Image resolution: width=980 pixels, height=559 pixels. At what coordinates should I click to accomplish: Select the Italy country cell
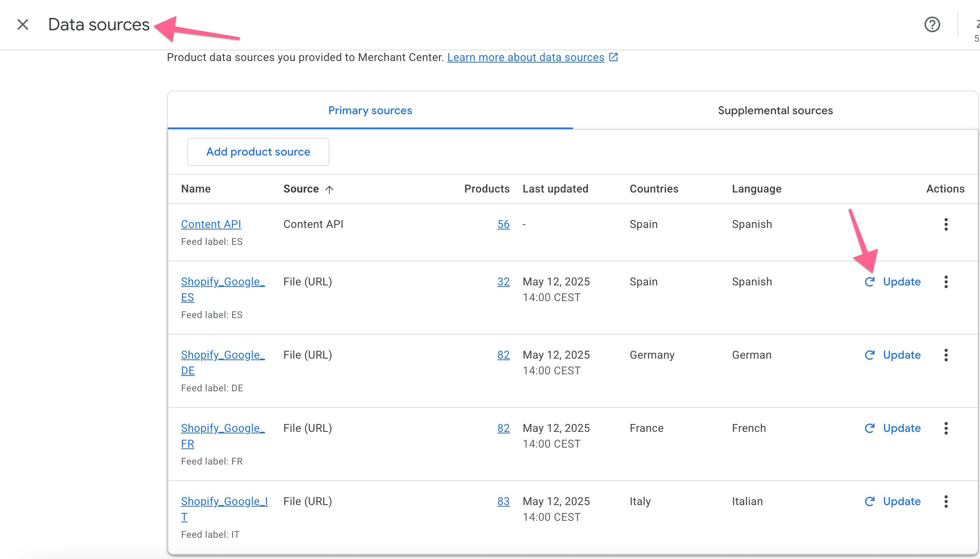coord(640,502)
